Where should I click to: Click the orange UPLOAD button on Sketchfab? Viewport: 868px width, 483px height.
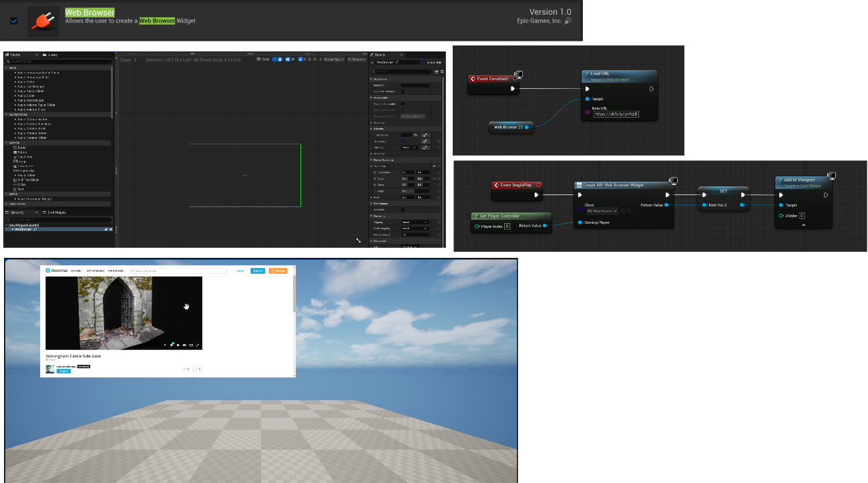[x=278, y=271]
